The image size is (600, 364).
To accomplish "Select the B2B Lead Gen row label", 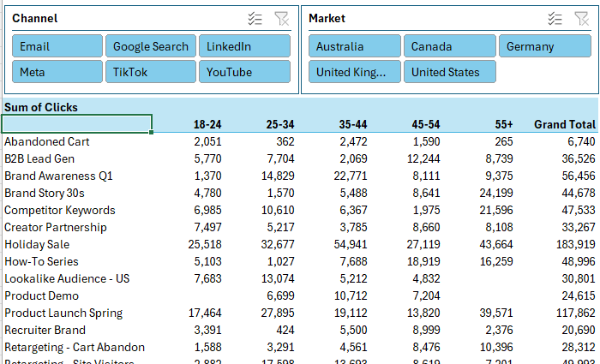I will [x=39, y=158].
